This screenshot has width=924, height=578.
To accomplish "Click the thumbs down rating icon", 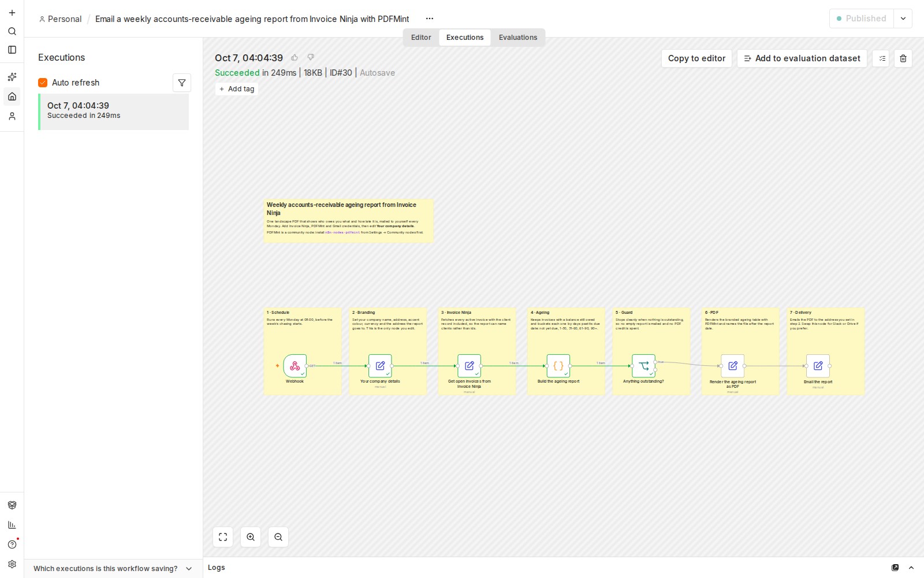I will click(x=311, y=57).
